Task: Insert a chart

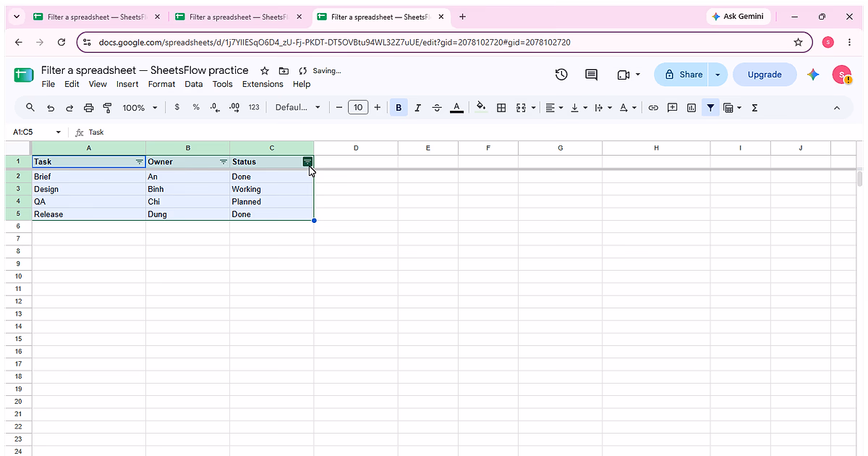Action: [x=692, y=107]
